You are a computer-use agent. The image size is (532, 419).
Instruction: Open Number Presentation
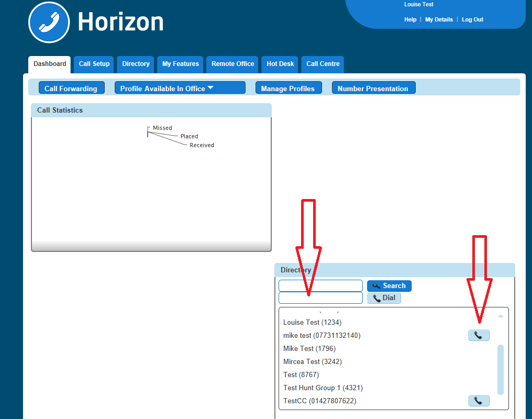point(373,88)
